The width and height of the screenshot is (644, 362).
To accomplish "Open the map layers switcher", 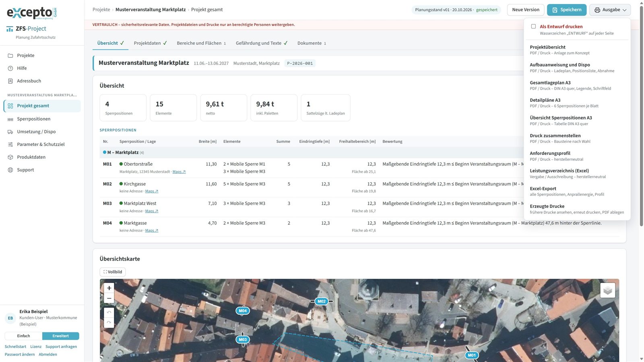I will click(608, 290).
